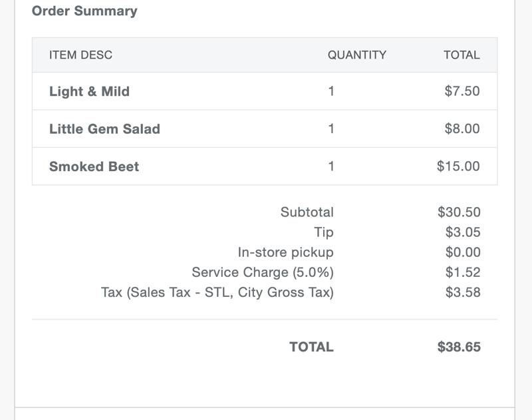Click the Service Charge (5.0%) label
The image size is (532, 420).
tap(263, 272)
